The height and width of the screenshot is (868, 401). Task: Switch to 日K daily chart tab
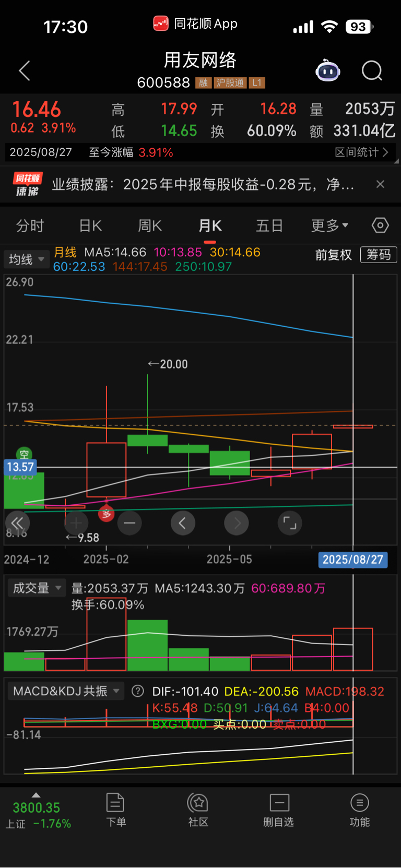[90, 225]
